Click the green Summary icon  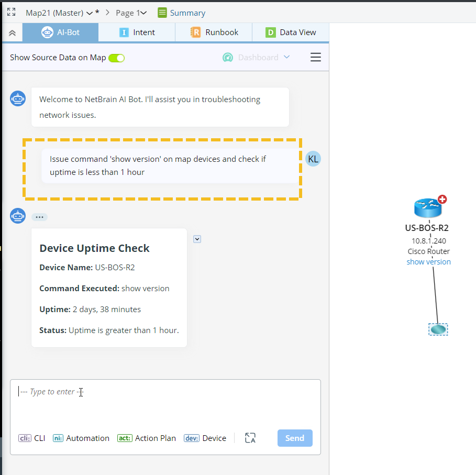[162, 13]
